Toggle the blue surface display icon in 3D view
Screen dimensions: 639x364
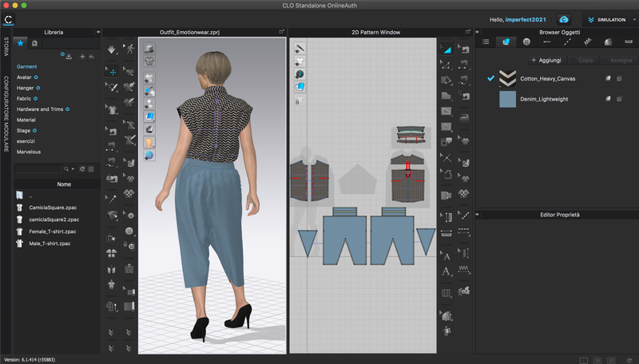point(149,115)
